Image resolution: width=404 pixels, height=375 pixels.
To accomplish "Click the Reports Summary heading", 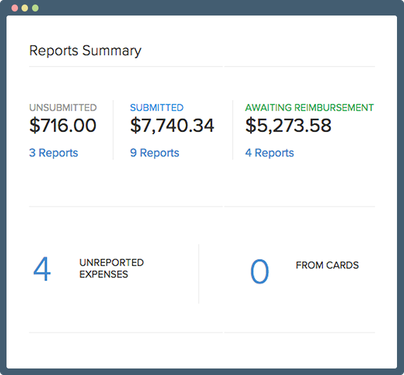I will (85, 51).
